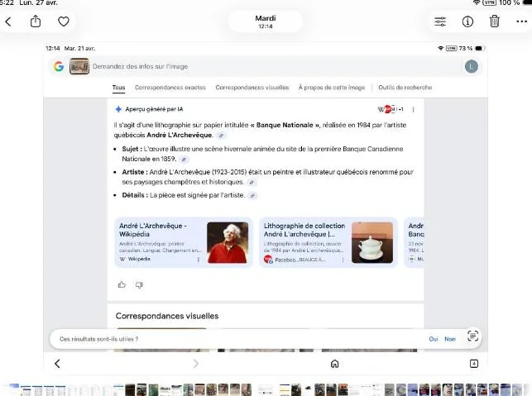Dislike the AI overview with thumbs down

pos(139,285)
